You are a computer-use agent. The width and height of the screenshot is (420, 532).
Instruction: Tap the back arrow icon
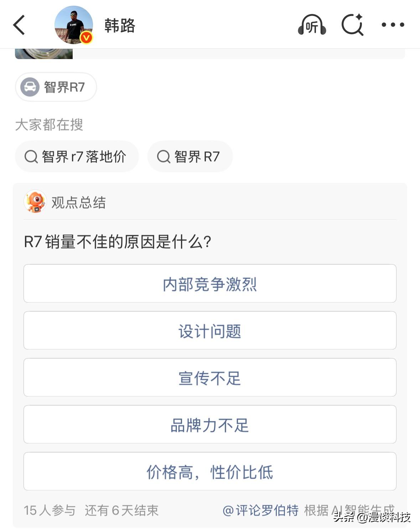click(x=19, y=25)
